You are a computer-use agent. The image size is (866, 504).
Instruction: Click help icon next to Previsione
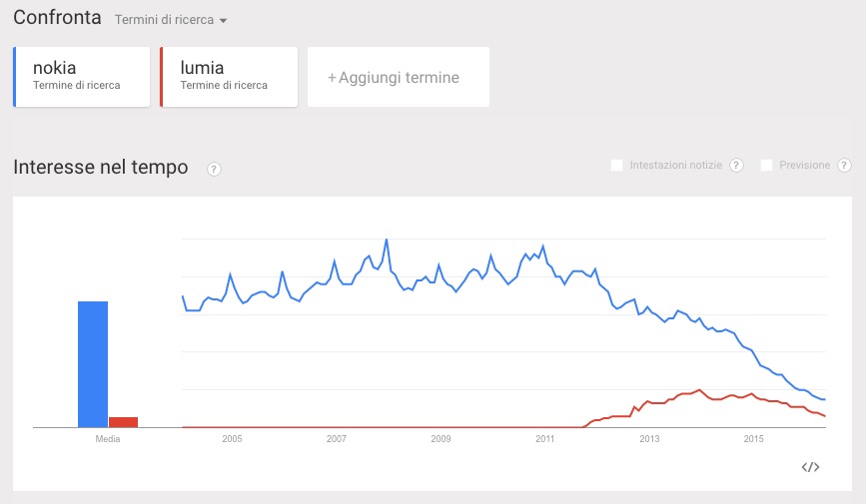click(x=844, y=166)
